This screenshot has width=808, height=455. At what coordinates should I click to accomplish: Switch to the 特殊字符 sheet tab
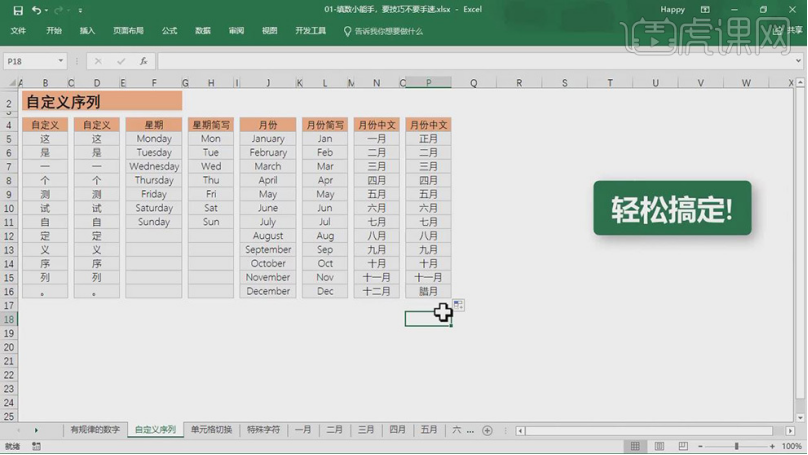263,430
